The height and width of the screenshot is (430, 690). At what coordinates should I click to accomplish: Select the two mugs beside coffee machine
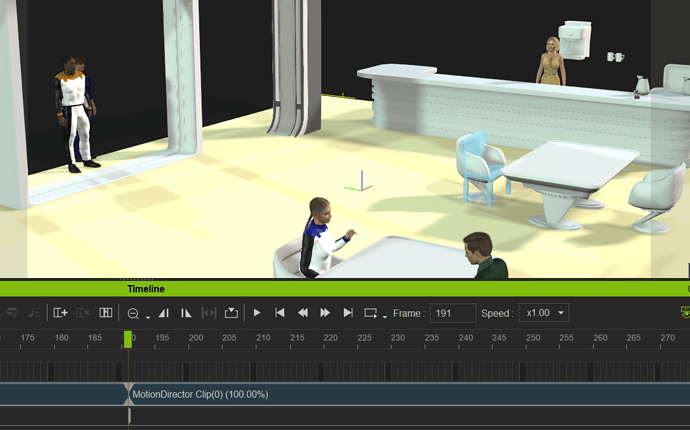pos(615,57)
